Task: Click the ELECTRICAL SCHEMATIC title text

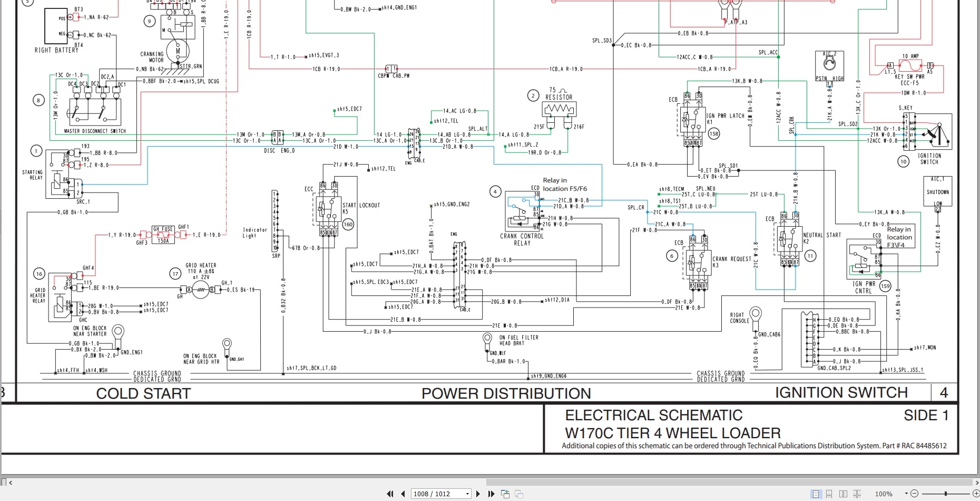Action: tap(653, 416)
